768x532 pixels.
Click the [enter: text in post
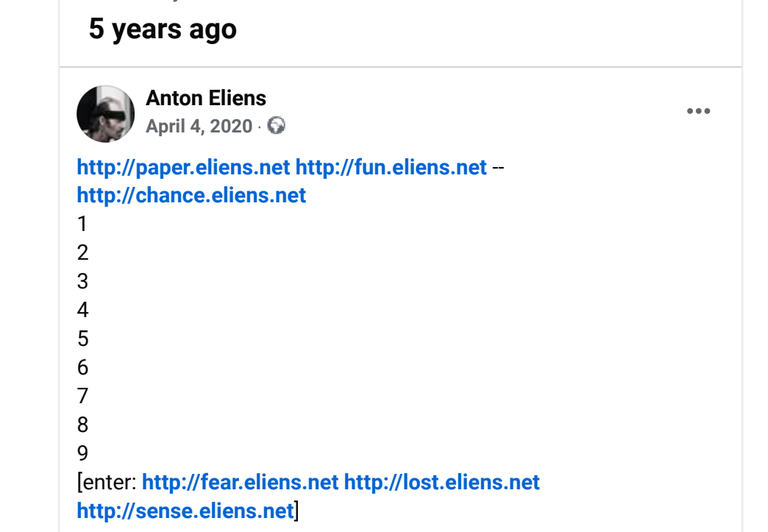click(107, 483)
